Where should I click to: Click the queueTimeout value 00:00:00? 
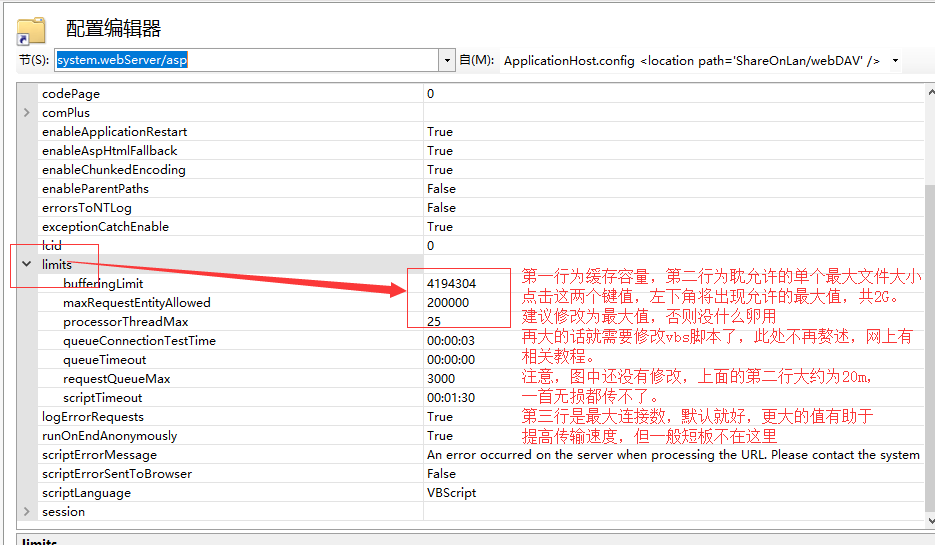(451, 360)
